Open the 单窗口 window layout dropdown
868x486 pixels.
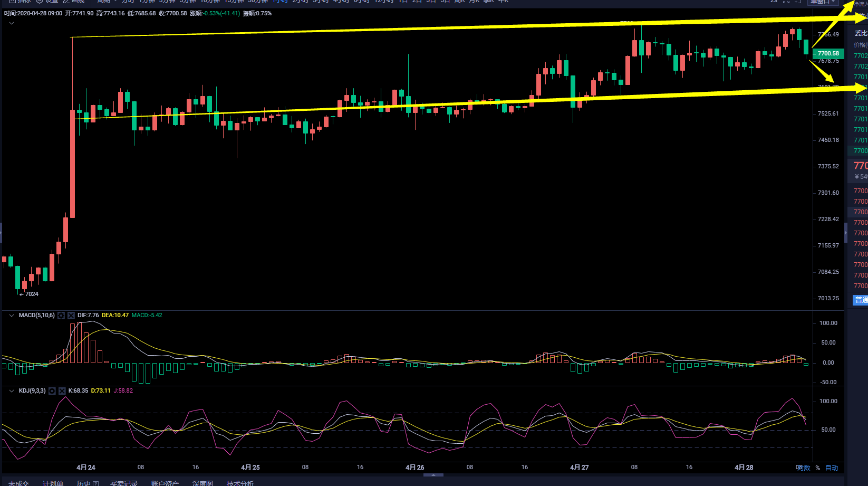tap(823, 2)
